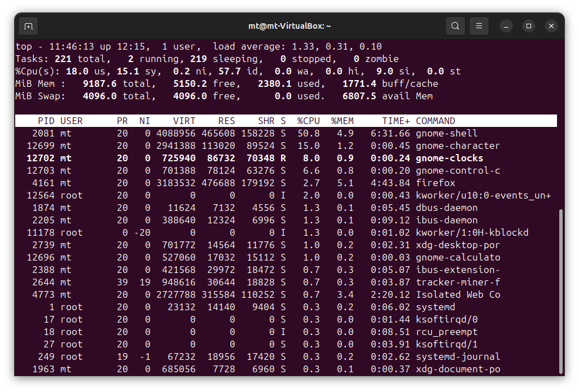
Task: Open a new terminal tab
Action: coord(28,26)
